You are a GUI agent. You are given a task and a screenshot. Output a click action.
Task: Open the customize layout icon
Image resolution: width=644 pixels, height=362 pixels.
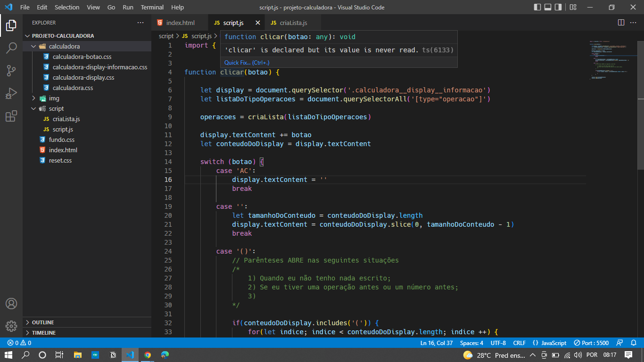(x=573, y=7)
